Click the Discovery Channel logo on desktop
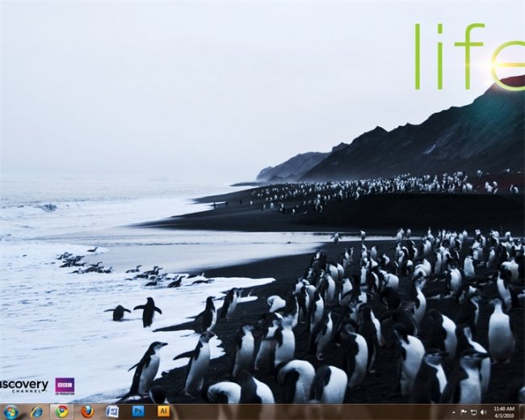Image resolution: width=525 pixels, height=420 pixels. (x=24, y=385)
